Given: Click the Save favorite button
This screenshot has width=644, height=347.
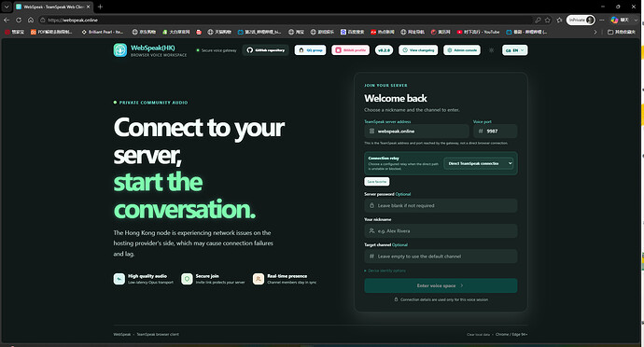Looking at the screenshot, I should [x=377, y=182].
